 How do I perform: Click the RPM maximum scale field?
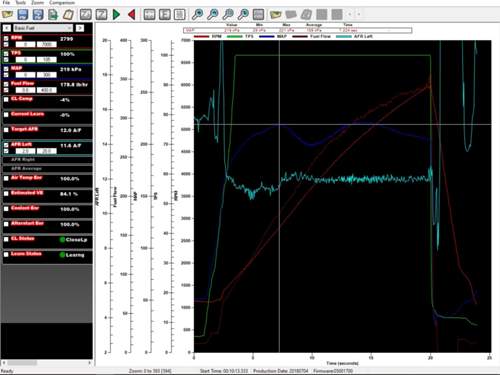click(47, 44)
